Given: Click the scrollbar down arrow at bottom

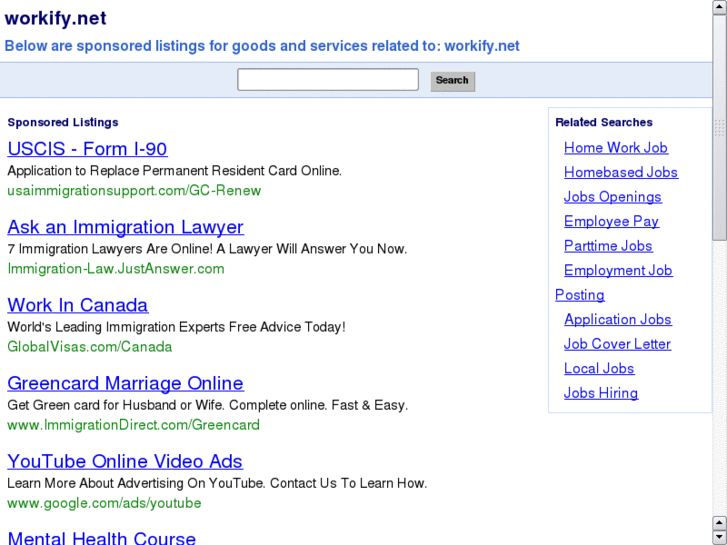Looking at the screenshot, I should 720,537.
